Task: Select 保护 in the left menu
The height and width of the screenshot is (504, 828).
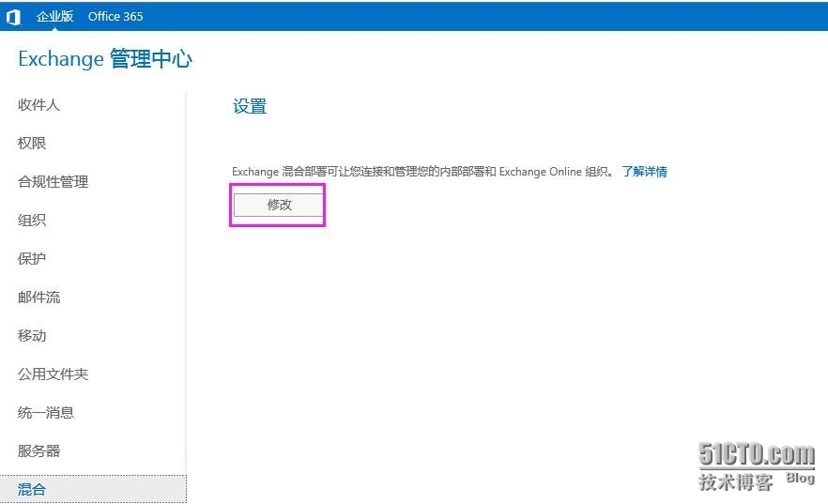Action: coord(32,259)
